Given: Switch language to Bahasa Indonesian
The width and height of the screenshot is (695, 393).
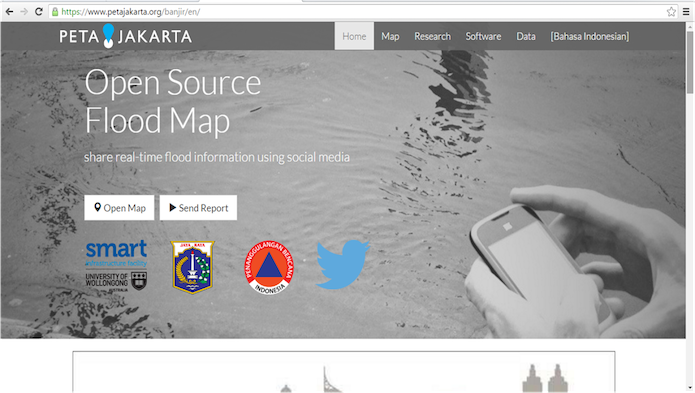Looking at the screenshot, I should (x=590, y=36).
